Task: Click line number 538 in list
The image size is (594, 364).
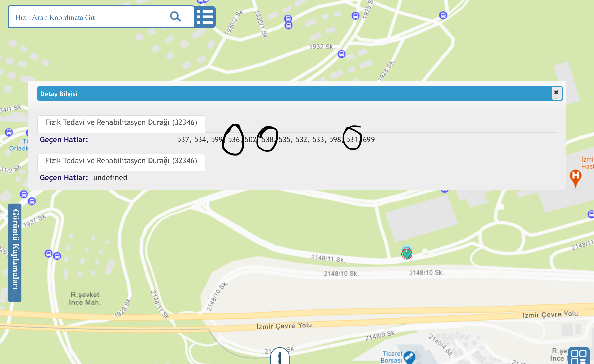Action: coord(267,140)
